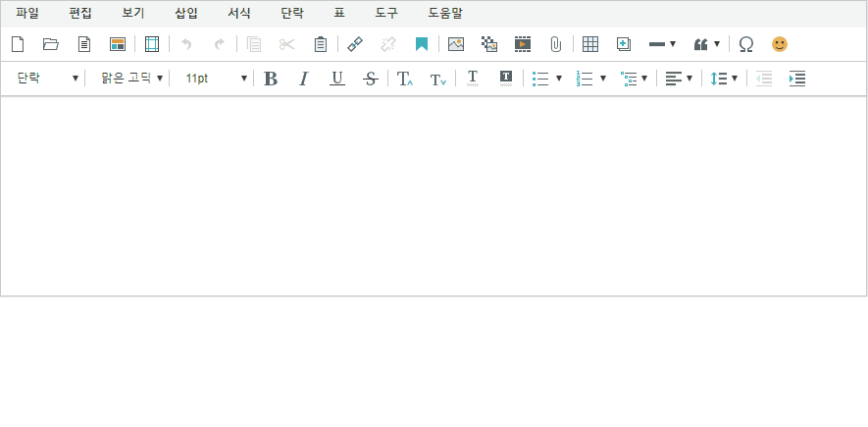This screenshot has height=427, width=868.
Task: Open the 도움말 menu
Action: [x=444, y=14]
